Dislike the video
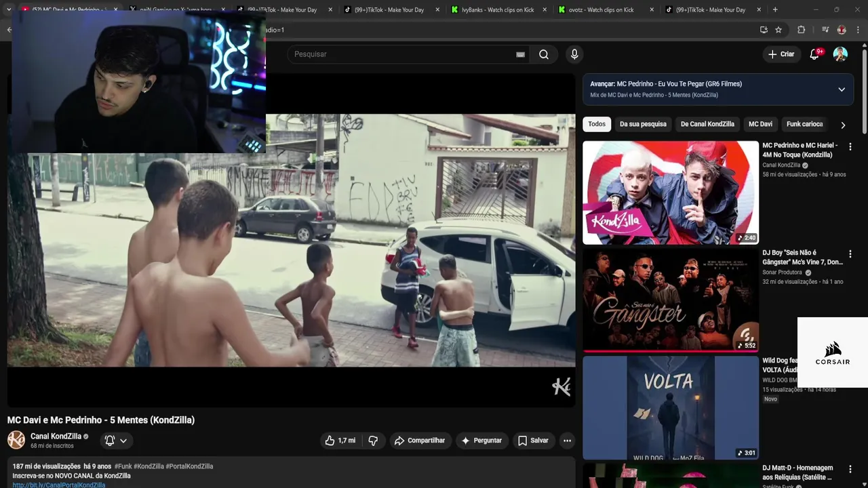Viewport: 868px width, 488px height. pyautogui.click(x=373, y=441)
